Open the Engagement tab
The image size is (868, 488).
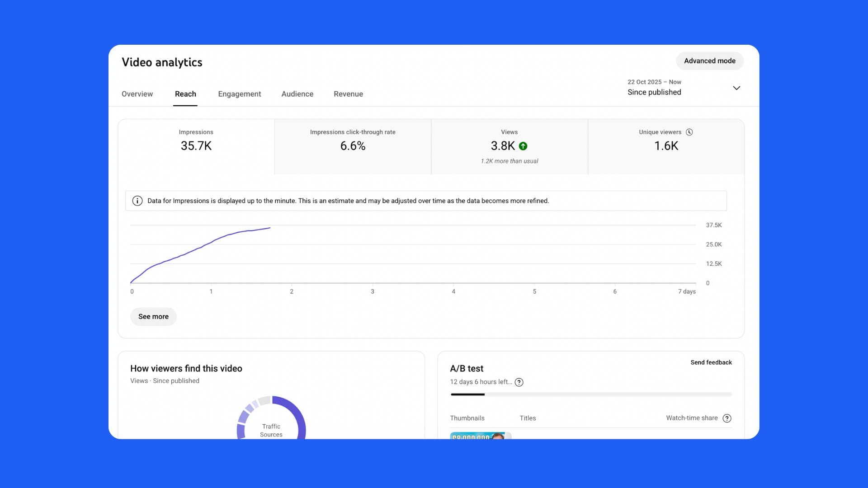(x=239, y=94)
